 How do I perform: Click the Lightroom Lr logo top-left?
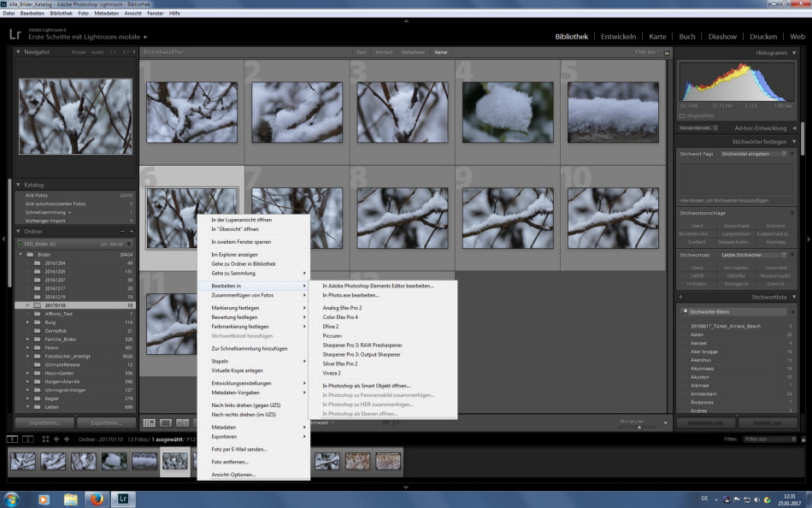(15, 34)
